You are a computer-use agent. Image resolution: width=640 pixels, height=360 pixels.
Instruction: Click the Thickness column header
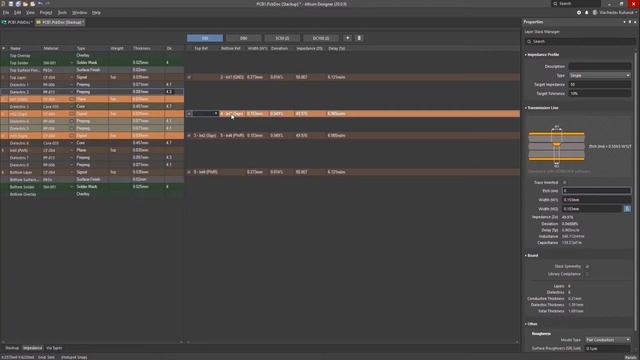tap(142, 48)
